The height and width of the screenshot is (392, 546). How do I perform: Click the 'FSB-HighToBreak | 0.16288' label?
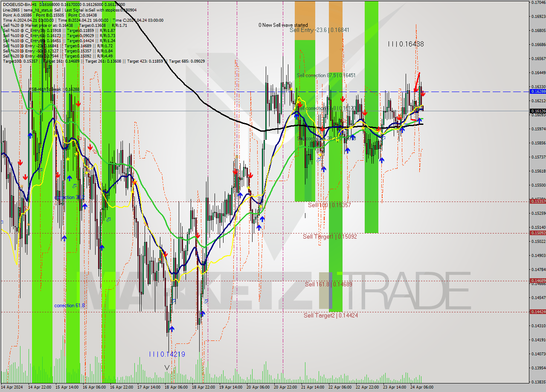pyautogui.click(x=54, y=89)
